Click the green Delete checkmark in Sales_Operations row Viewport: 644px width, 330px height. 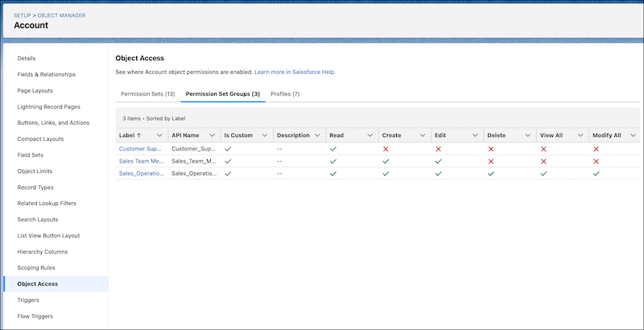[x=491, y=173]
